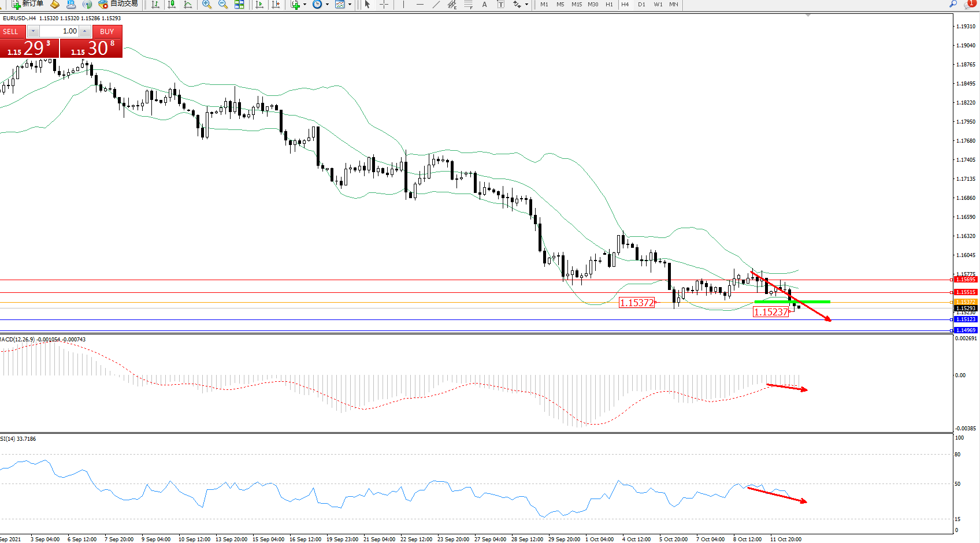Select the horizontal line drawing tool
980x543 pixels.
(420, 5)
